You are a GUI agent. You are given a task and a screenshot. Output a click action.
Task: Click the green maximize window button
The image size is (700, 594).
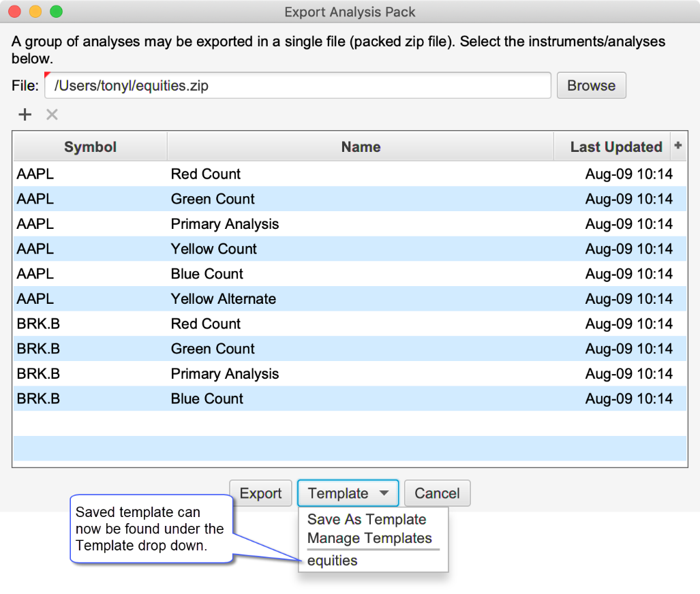coord(56,12)
